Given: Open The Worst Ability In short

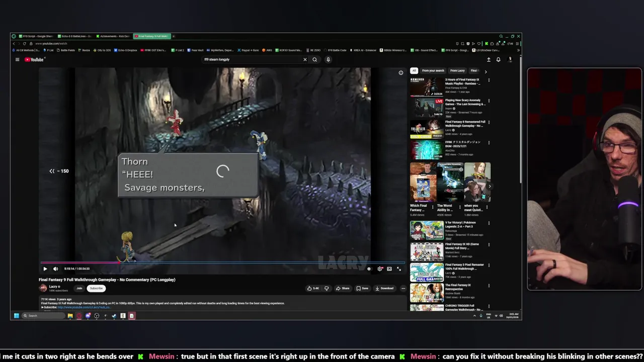Looking at the screenshot, I should pos(450,182).
